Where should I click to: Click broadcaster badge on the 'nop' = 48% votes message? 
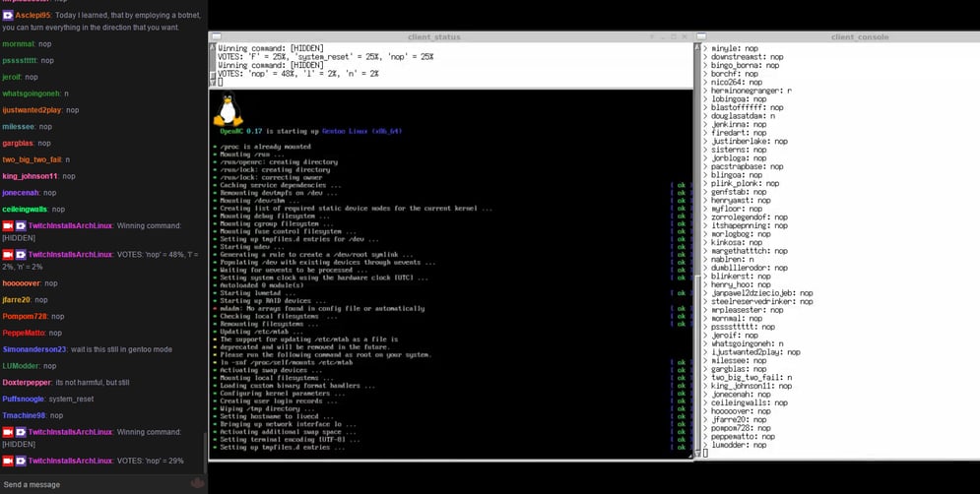[x=8, y=254]
